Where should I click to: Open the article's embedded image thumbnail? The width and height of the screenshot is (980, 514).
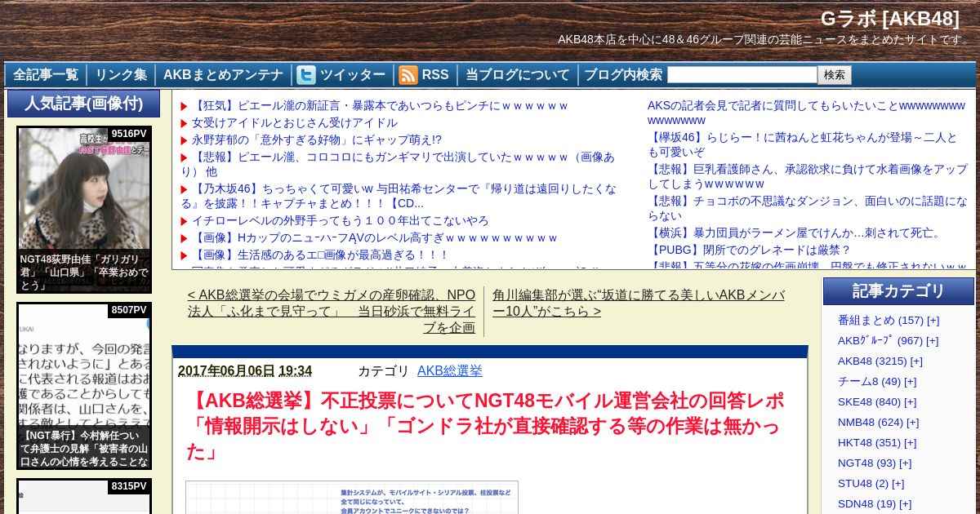click(352, 498)
